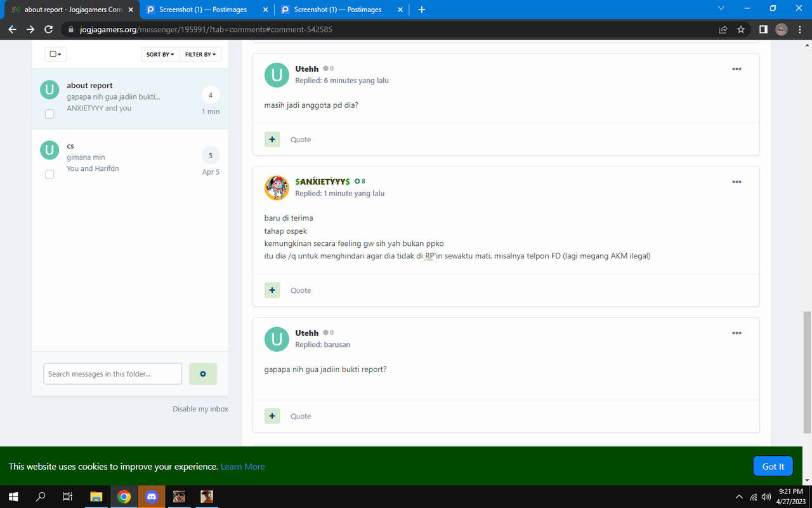Click the padlock site info icon
The height and width of the screenshot is (508, 812).
[x=70, y=30]
